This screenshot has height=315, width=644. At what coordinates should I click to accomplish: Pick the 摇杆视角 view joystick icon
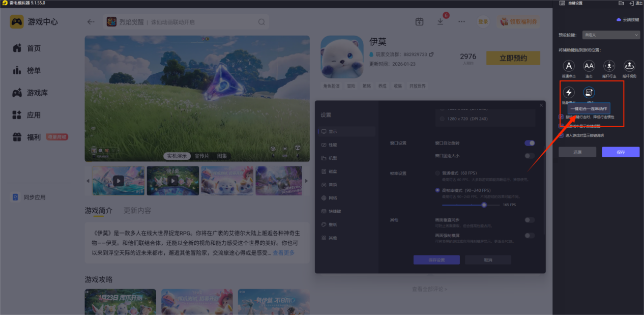tap(629, 66)
